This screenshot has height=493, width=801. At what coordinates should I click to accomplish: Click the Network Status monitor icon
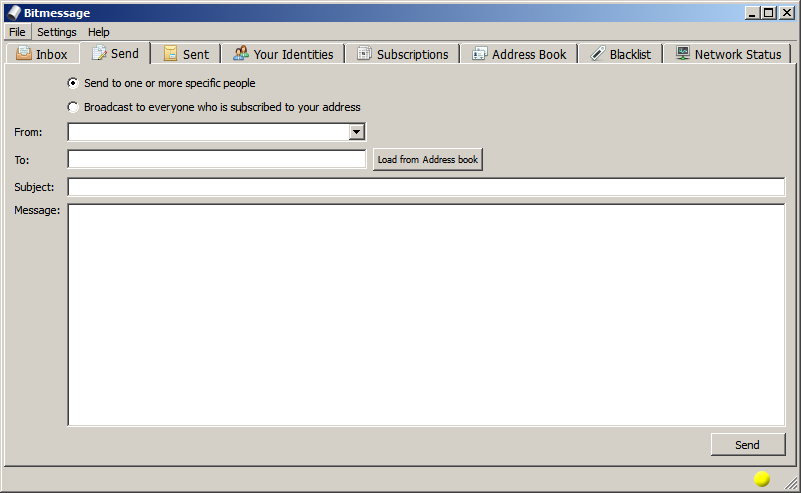pyautogui.click(x=682, y=53)
